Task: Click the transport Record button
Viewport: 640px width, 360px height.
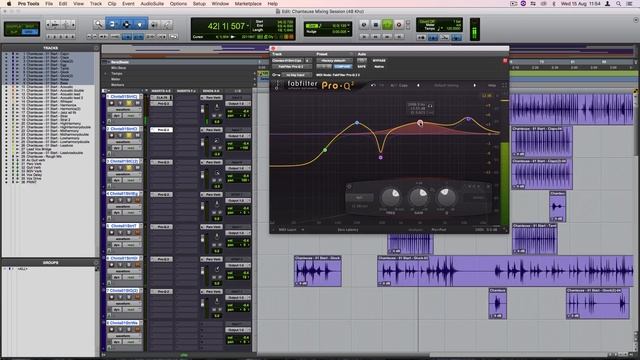Action: [399, 25]
